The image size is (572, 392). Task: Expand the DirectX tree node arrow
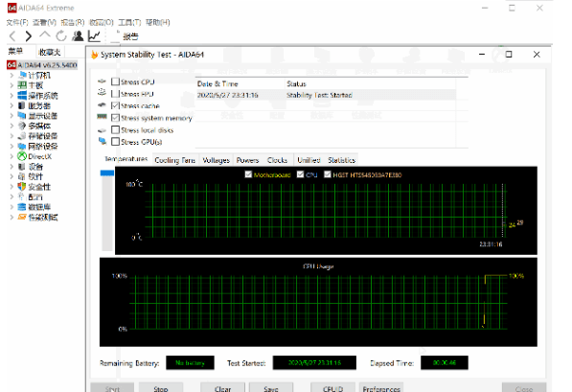(x=11, y=156)
